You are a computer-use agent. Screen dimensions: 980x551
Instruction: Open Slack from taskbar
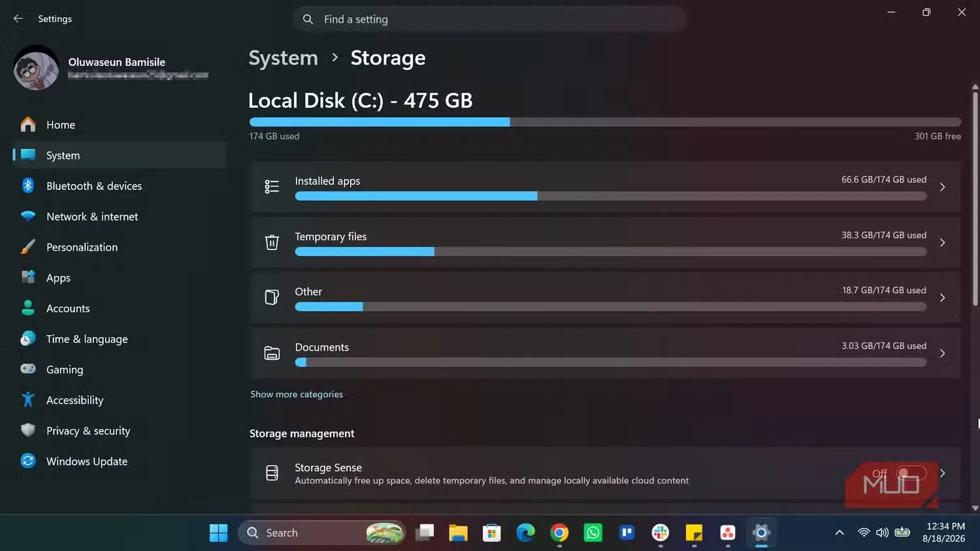point(661,533)
